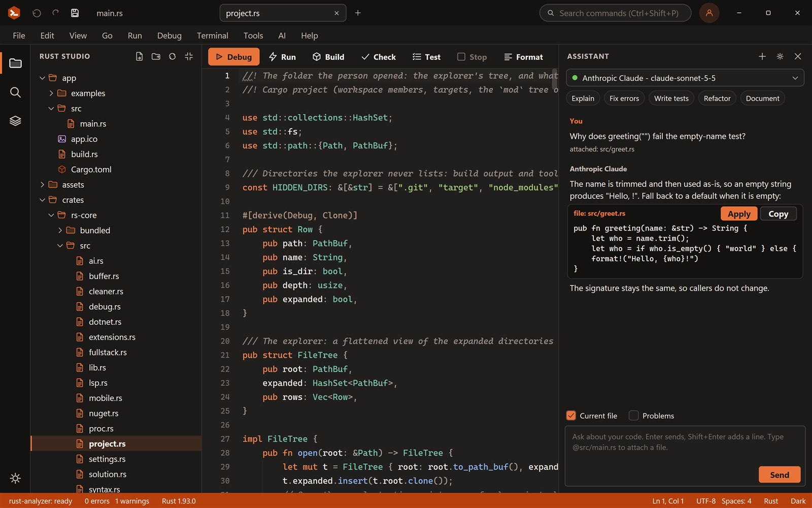812x508 pixels.
Task: Click the New File icon in explorer header
Action: 139,56
